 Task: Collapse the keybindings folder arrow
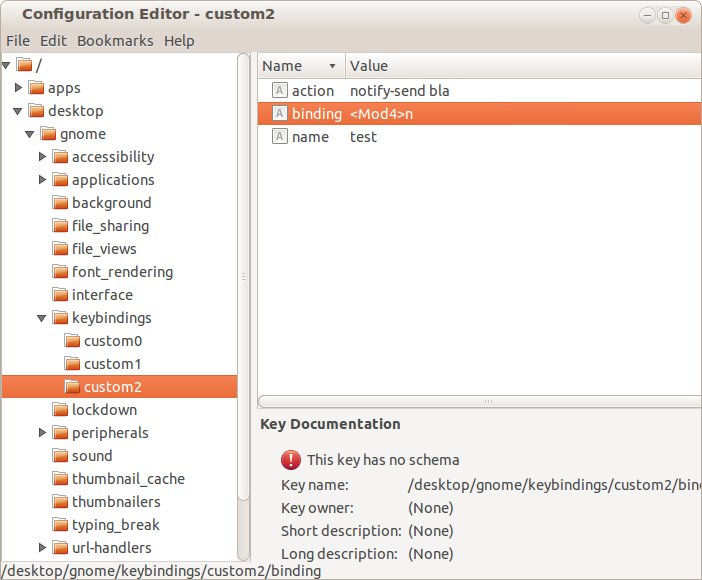point(42,318)
